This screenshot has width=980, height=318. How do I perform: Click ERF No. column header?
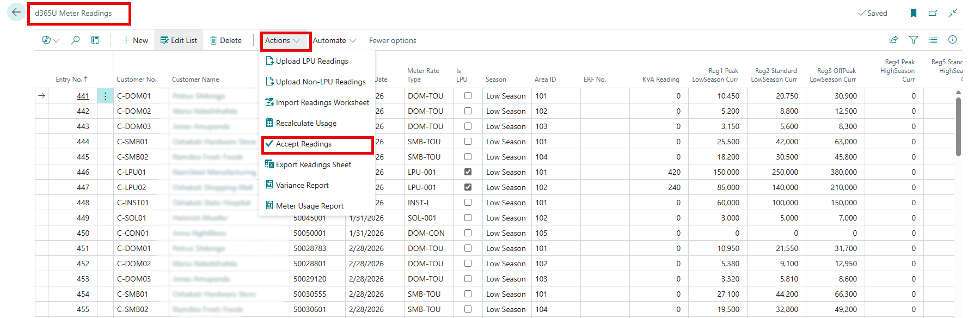595,79
